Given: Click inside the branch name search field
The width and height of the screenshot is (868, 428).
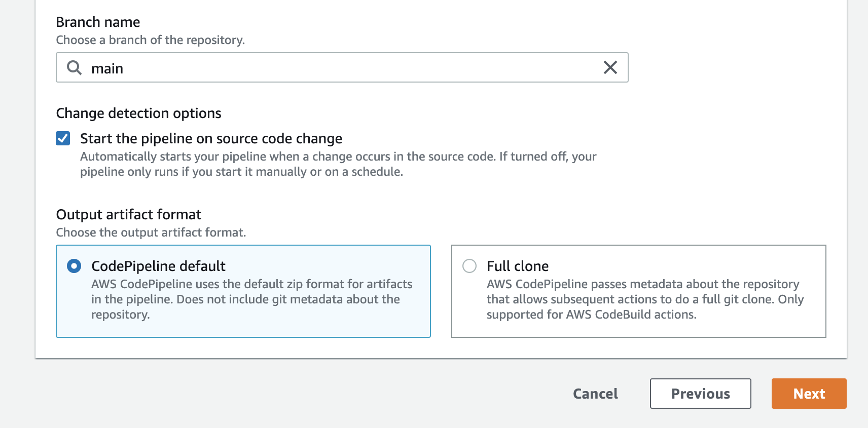Looking at the screenshot, I should (x=304, y=67).
